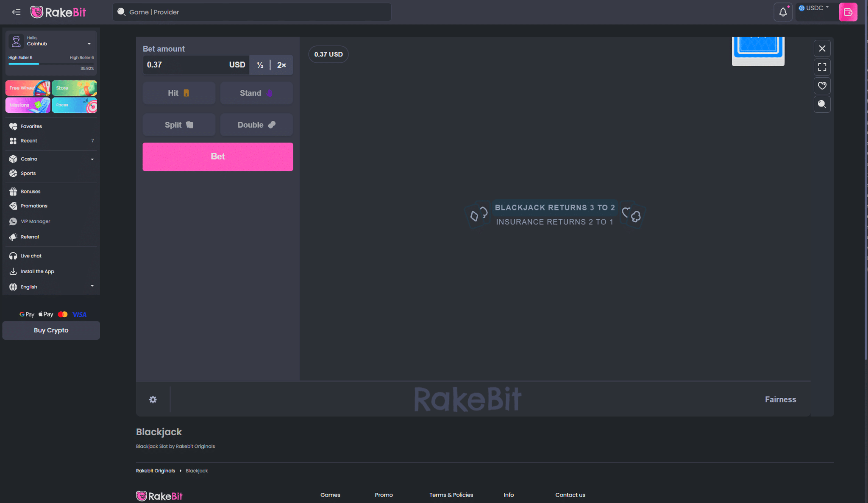Click the Stand button
The image size is (868, 503).
256,93
